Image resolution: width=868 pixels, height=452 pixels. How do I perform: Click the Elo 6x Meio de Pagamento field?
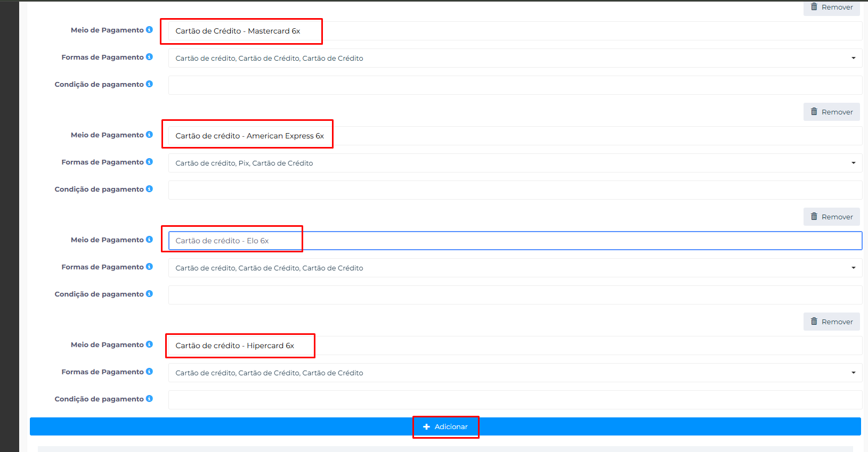(515, 241)
